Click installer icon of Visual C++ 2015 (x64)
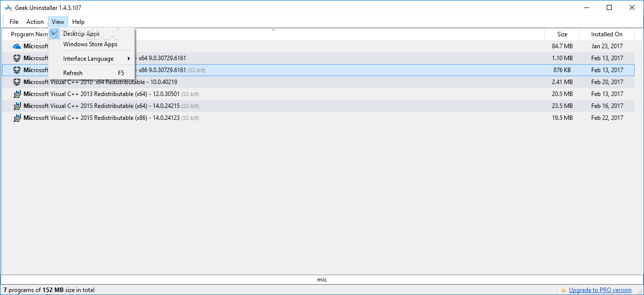Viewport: 644px width, 295px height. click(x=17, y=106)
